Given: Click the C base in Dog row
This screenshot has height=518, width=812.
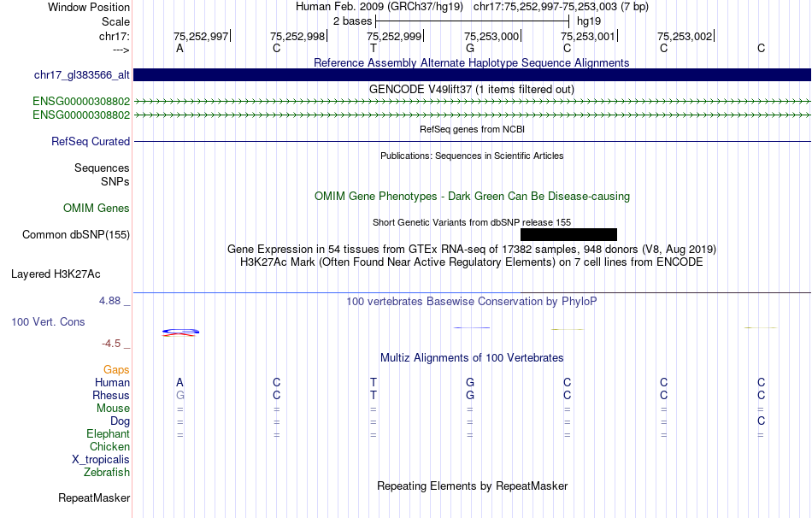Looking at the screenshot, I should tap(762, 421).
